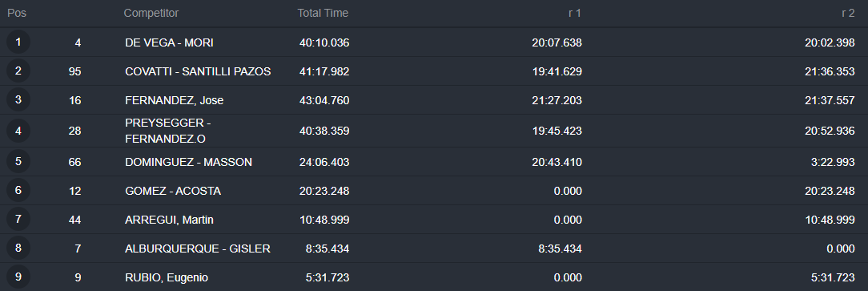Select competitor FERNANDEZ, Jose row
Screen dimensions: 868x291
point(434,100)
